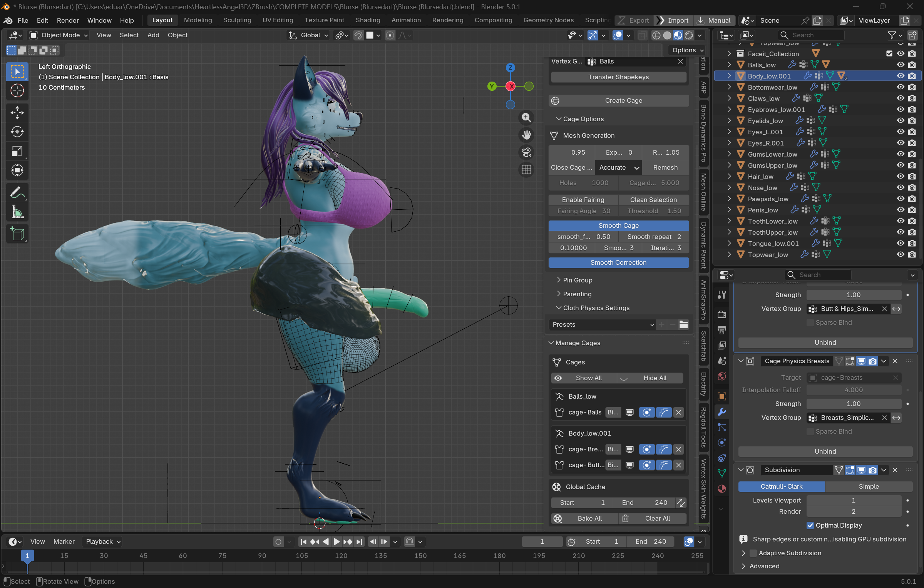The image size is (924, 588).
Task: Select the Annotate tool
Action: click(x=17, y=192)
